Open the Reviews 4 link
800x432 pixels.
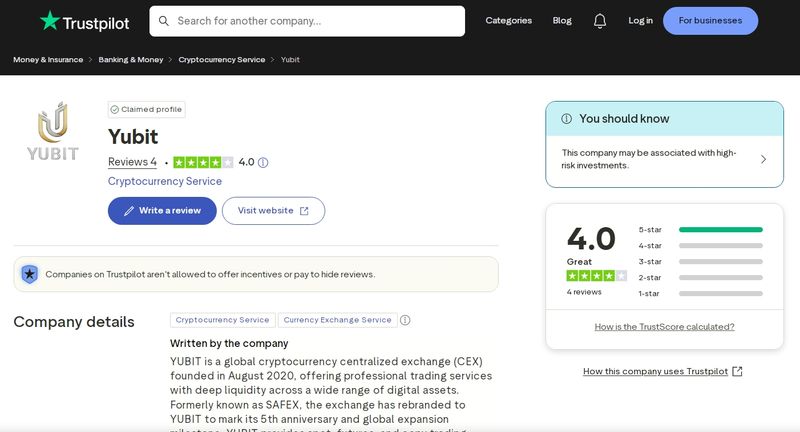coord(132,162)
